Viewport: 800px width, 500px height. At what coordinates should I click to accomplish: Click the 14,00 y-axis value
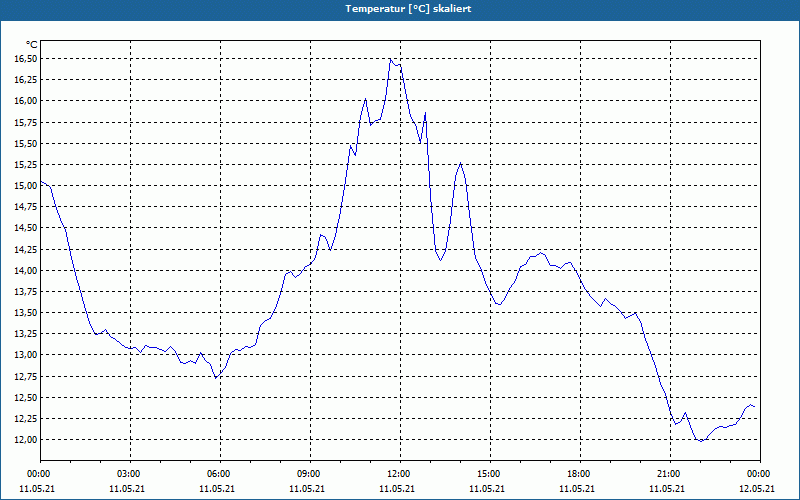point(26,270)
